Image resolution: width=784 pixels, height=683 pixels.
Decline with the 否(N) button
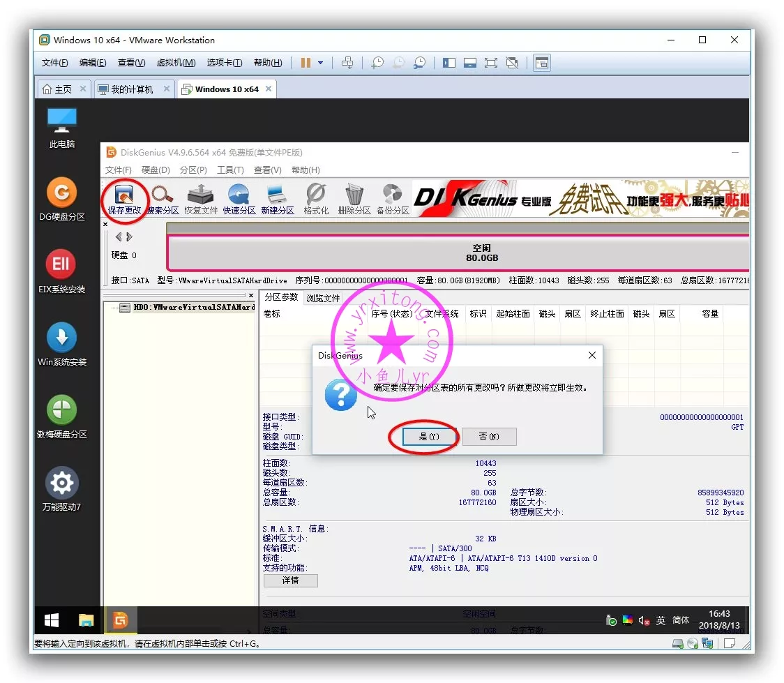tap(490, 437)
